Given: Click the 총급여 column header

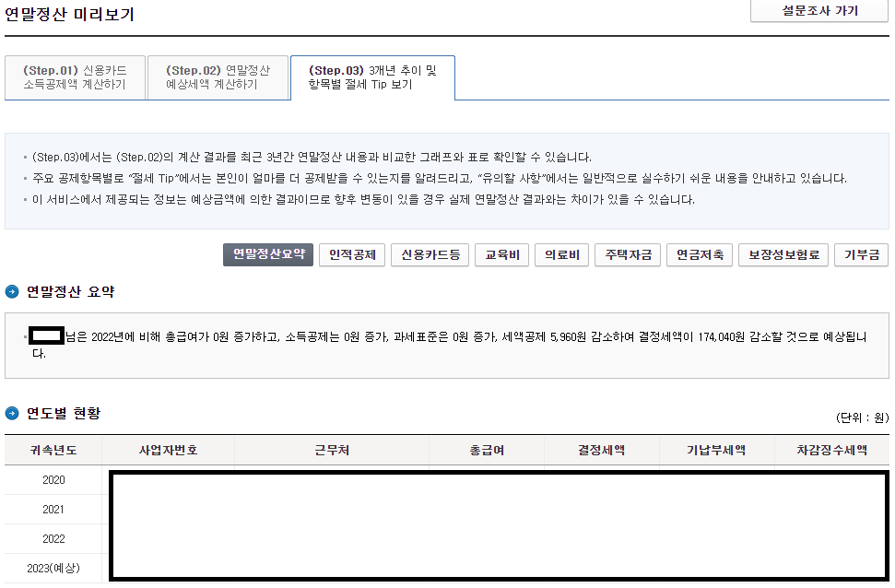Looking at the screenshot, I should [486, 450].
